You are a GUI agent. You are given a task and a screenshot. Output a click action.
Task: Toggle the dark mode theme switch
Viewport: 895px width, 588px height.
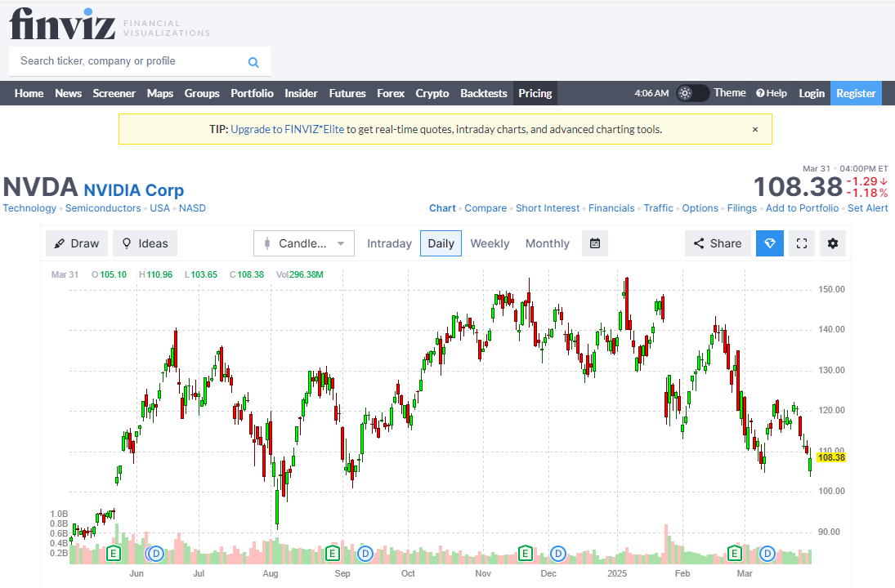[691, 93]
